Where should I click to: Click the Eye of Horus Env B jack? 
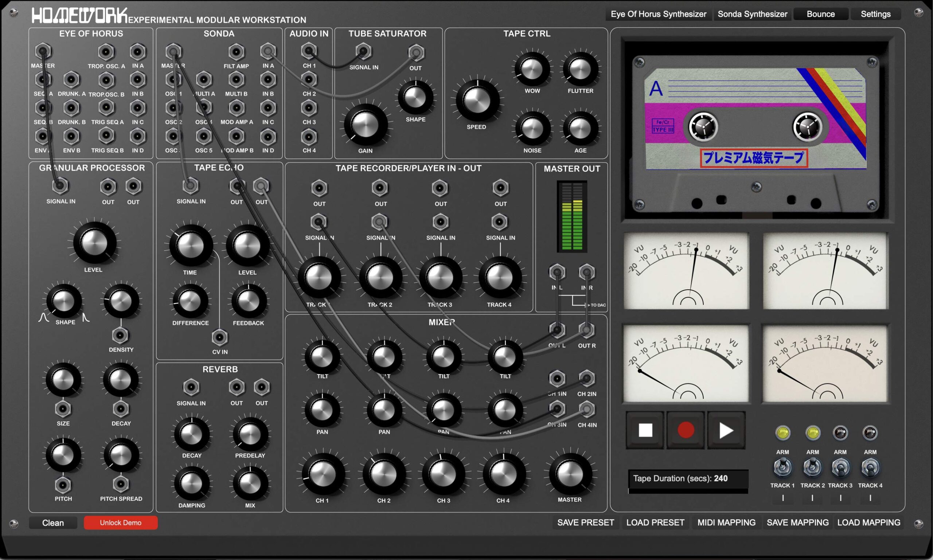point(71,136)
